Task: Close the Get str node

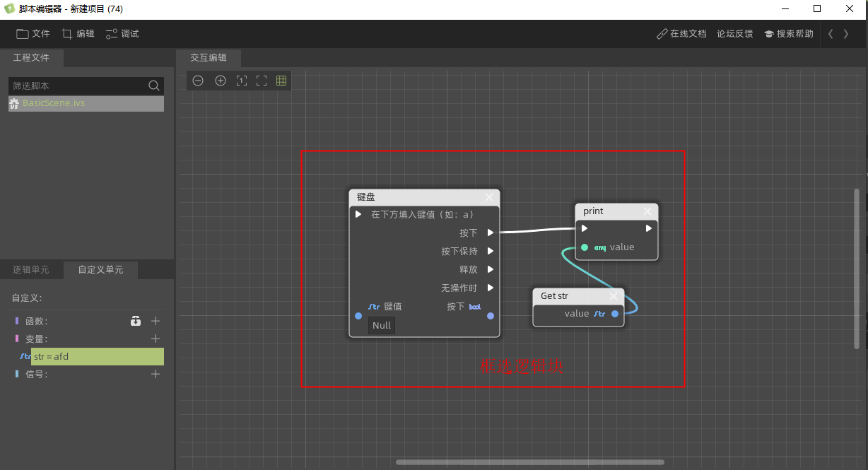Action: pos(614,296)
